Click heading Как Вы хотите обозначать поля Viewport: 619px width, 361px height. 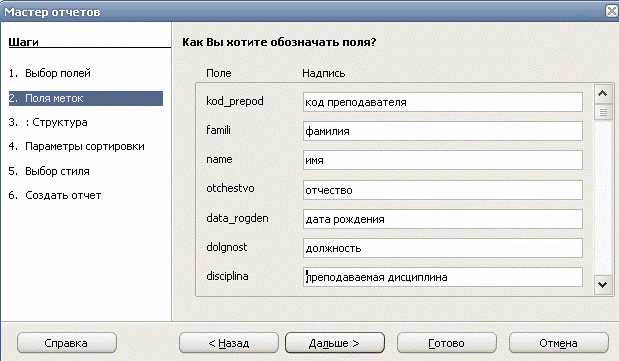(279, 42)
